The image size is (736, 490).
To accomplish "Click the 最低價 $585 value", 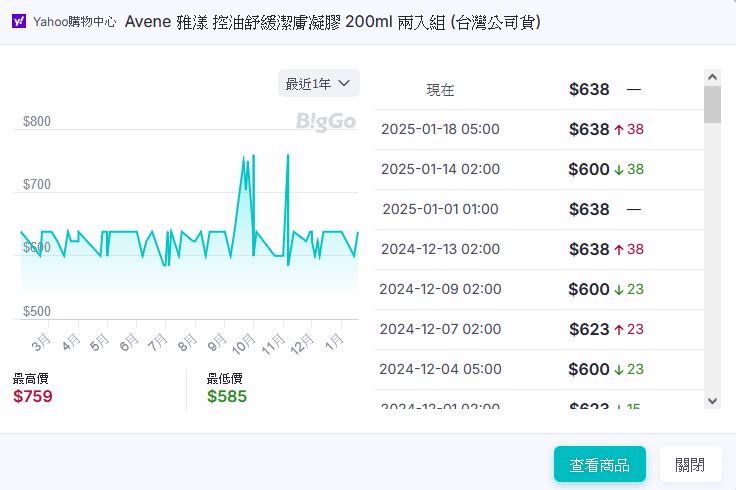I will point(227,396).
